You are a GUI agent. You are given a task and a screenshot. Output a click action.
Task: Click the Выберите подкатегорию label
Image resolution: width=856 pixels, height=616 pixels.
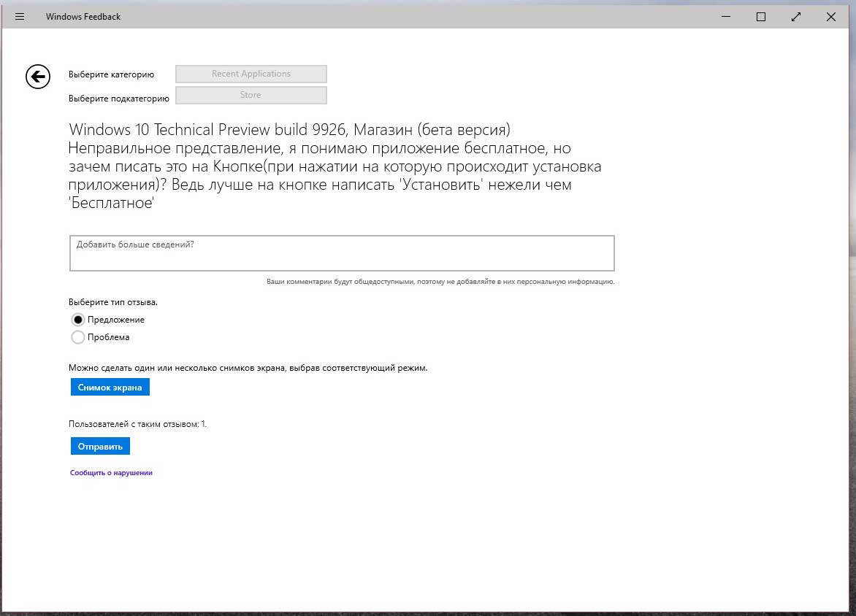pyautogui.click(x=118, y=99)
